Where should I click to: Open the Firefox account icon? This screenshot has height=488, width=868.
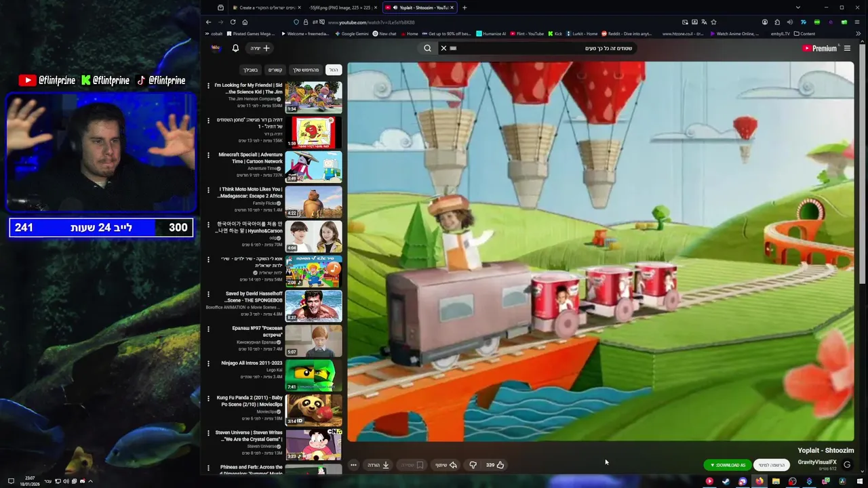(x=765, y=22)
